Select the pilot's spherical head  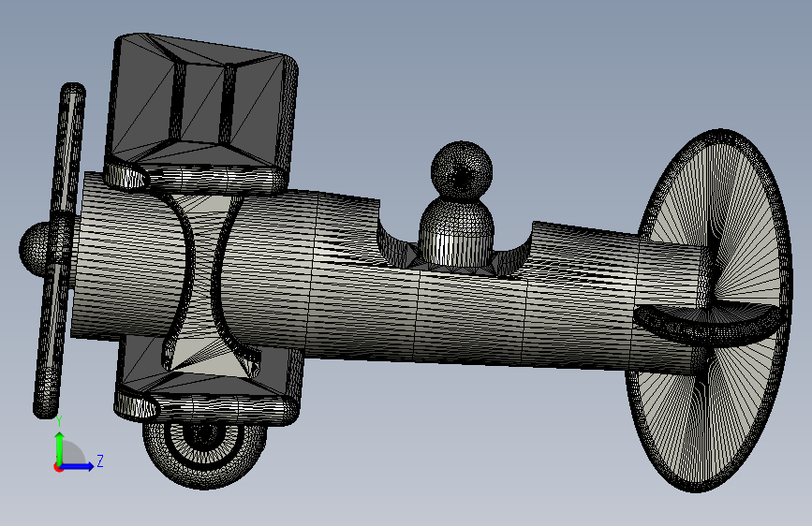pos(462,170)
